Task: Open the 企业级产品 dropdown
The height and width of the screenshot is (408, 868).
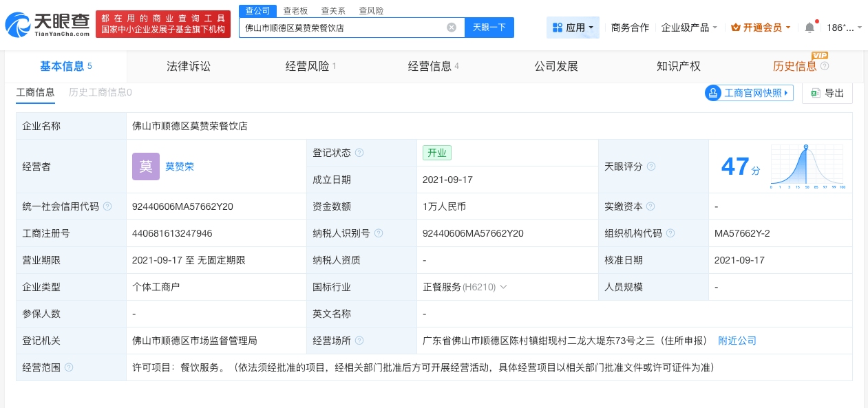Action: click(x=689, y=28)
